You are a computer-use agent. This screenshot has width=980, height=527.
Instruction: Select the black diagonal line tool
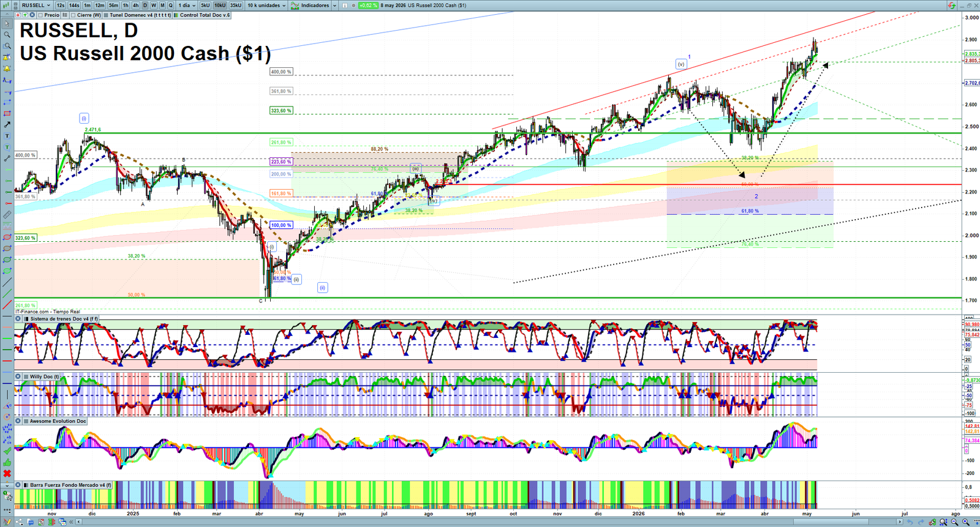click(x=7, y=282)
